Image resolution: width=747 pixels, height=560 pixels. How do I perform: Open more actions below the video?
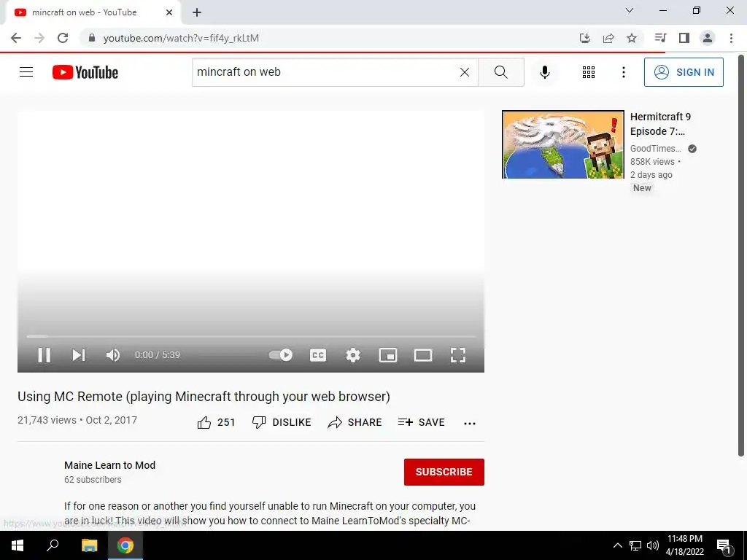470,424
